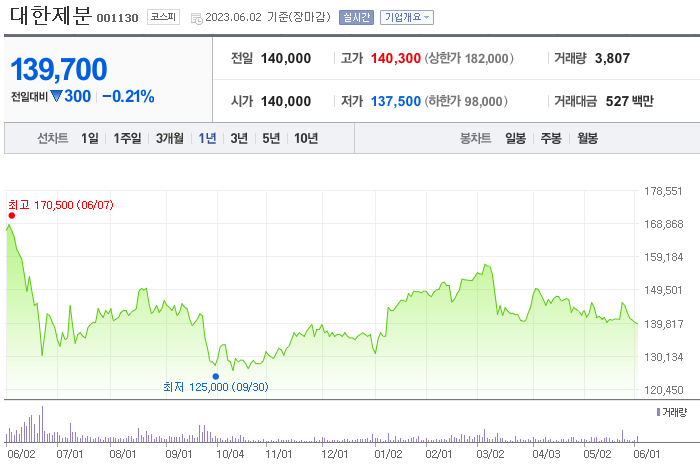Click the stock code 001130
Screen dimensions: 700x473
117,18
